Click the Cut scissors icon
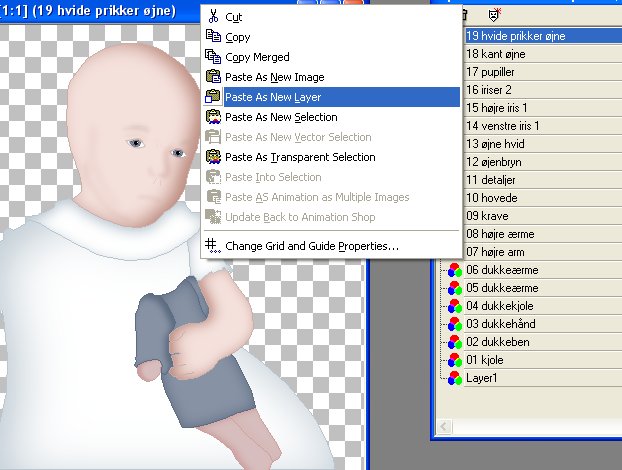Viewport: 622px width, 470px height. [212, 17]
